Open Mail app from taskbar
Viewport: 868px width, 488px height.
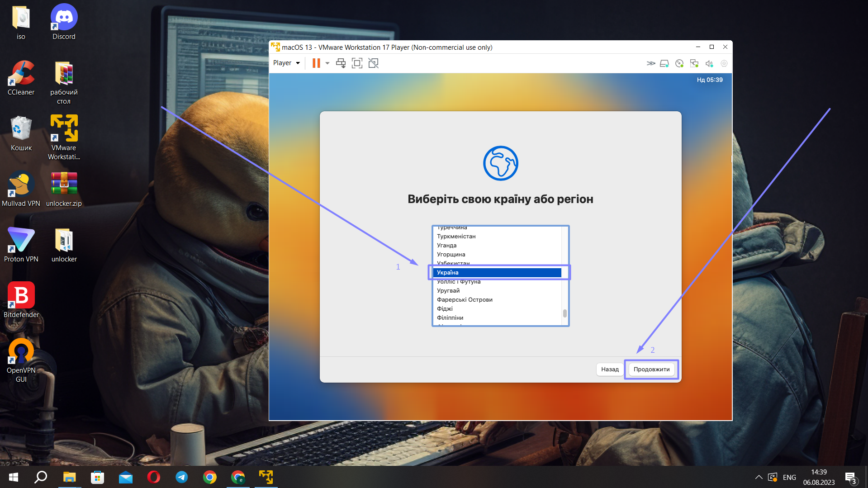point(125,477)
